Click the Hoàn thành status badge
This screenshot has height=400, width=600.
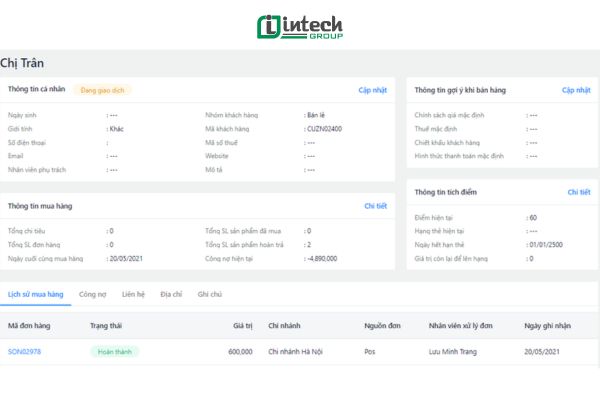114,352
